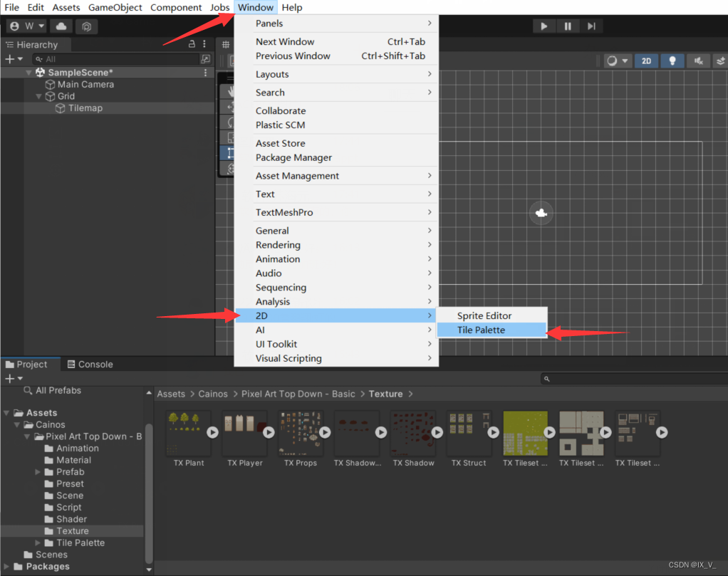Viewport: 728px width, 576px height.
Task: Click the Project add asset dropdown
Action: [x=14, y=379]
